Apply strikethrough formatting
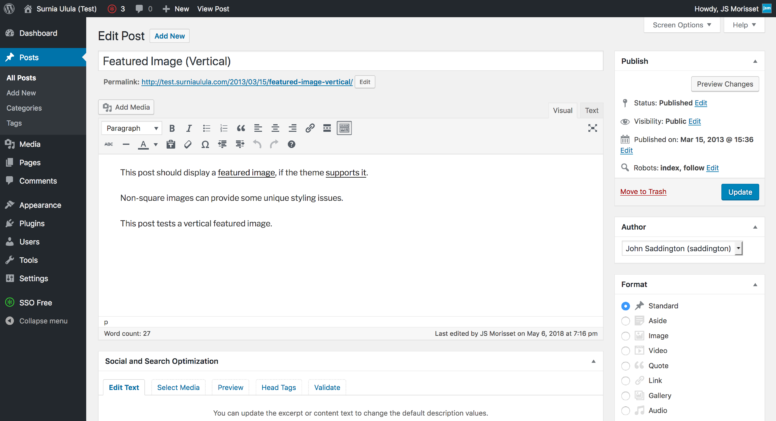The image size is (776, 421). click(108, 144)
